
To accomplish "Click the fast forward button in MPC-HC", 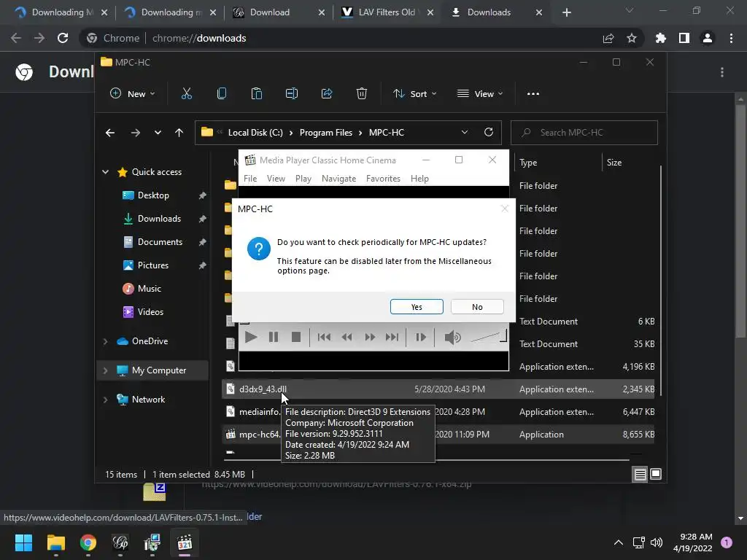I will pyautogui.click(x=370, y=337).
